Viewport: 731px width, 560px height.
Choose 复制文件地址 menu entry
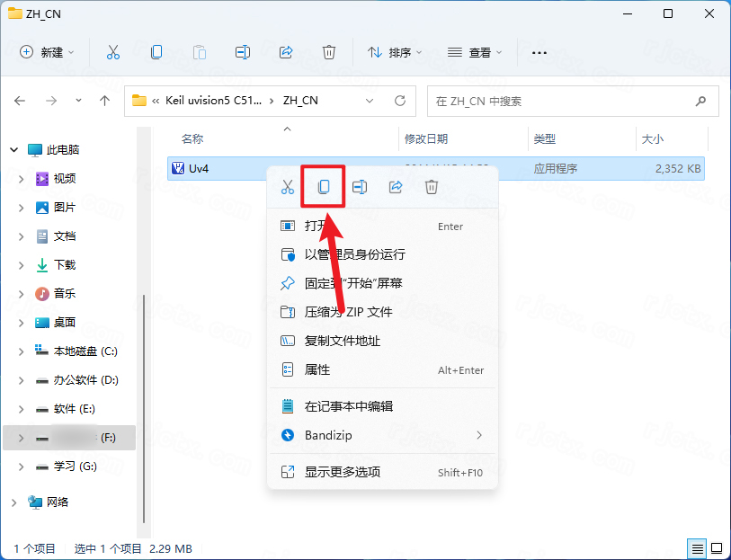[382, 341]
